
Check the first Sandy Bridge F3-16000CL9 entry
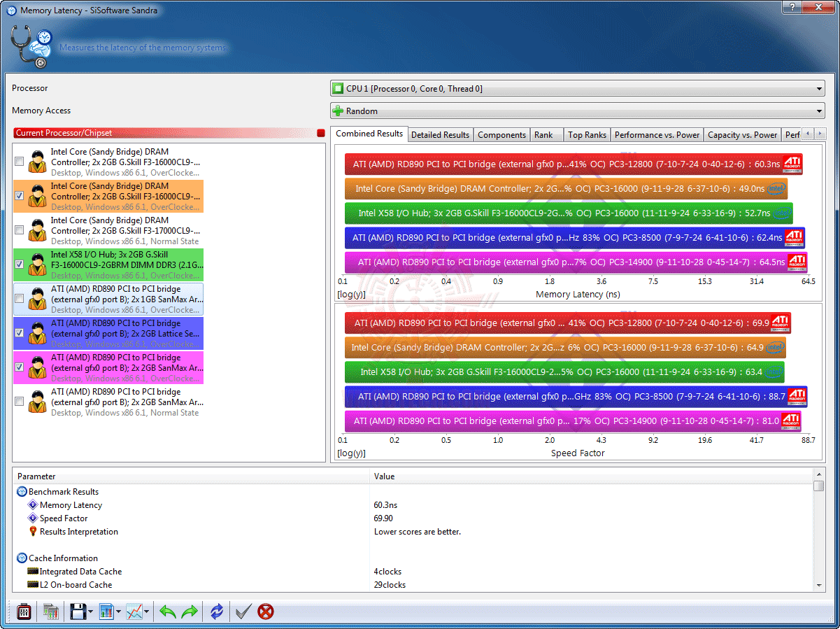click(19, 162)
